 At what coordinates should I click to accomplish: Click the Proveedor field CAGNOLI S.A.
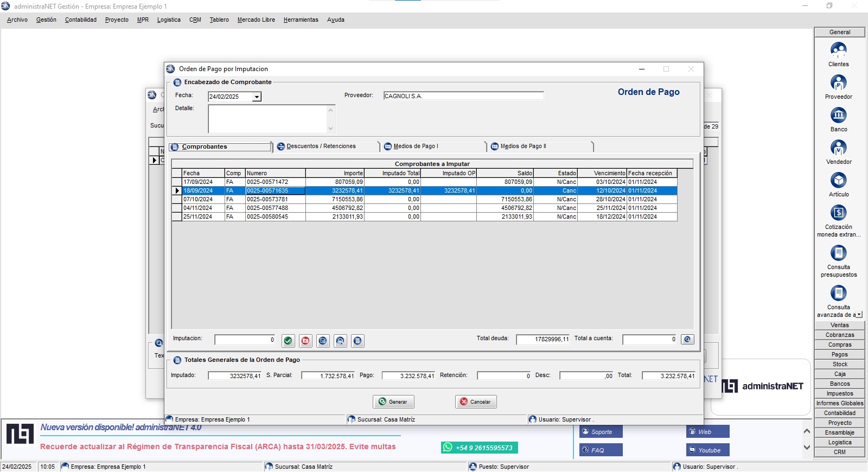463,96
